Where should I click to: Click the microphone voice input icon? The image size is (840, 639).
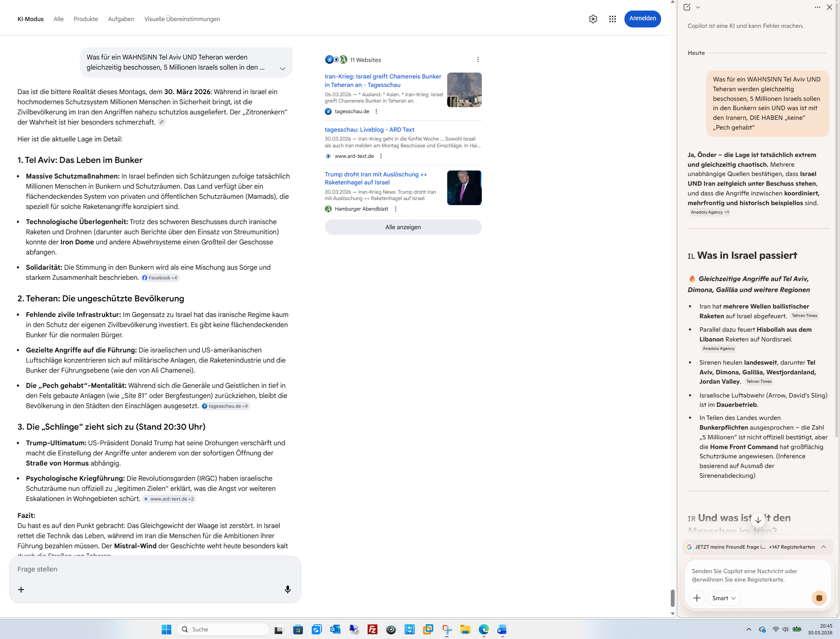pos(288,589)
